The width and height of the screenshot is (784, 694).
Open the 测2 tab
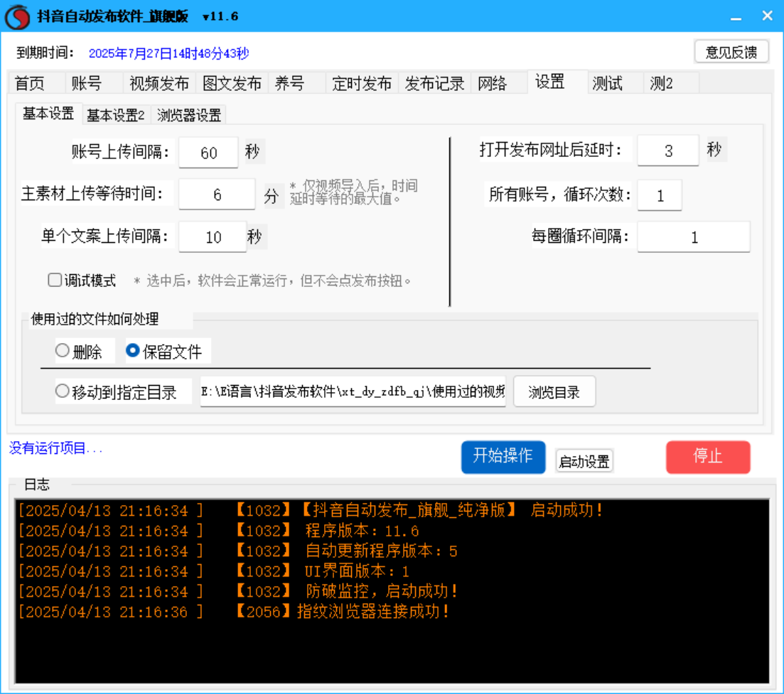tap(671, 83)
